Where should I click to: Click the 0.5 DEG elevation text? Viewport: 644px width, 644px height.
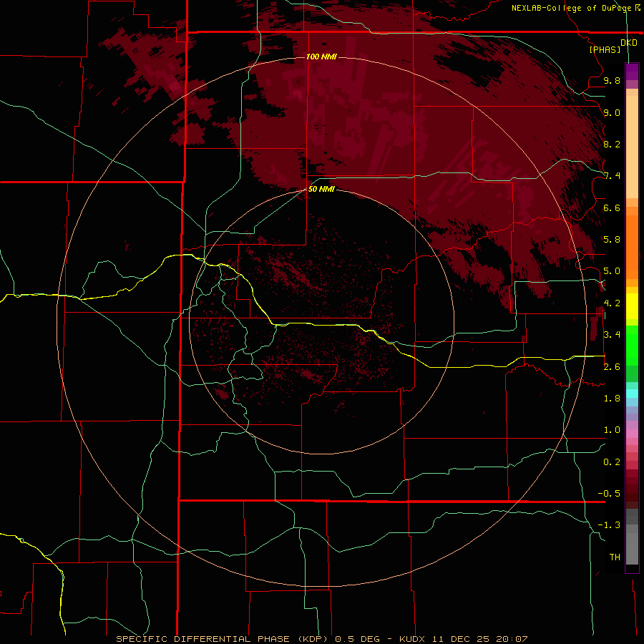click(360, 639)
